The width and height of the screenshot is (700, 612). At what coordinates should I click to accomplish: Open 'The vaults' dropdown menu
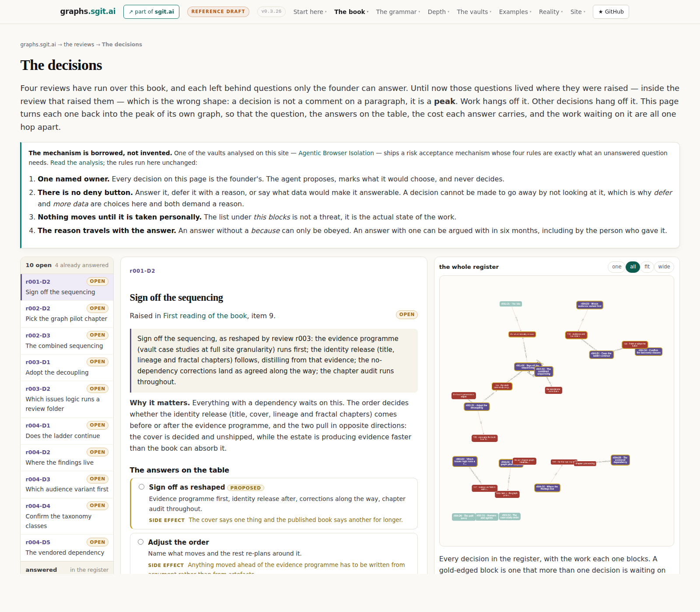point(474,12)
